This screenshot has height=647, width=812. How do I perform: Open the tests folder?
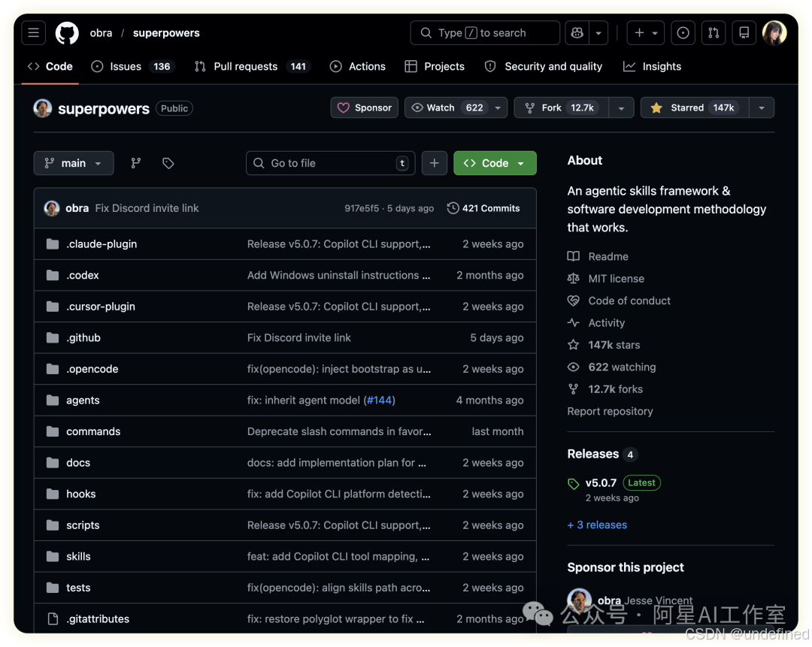78,588
